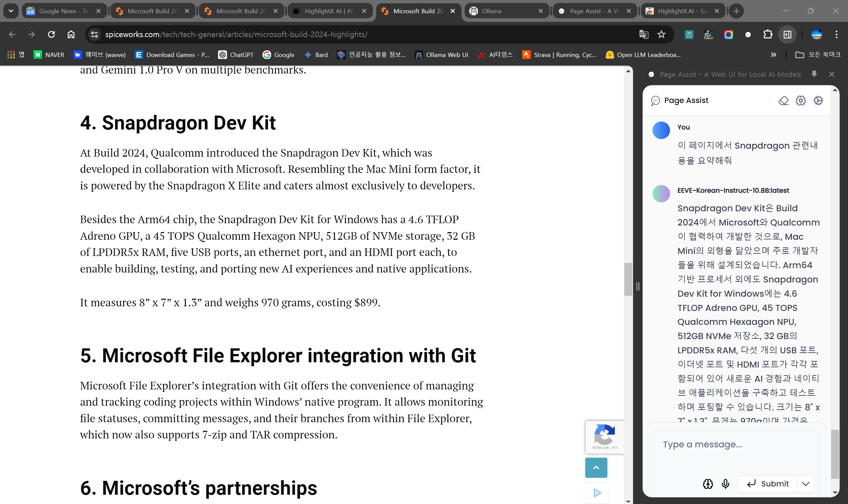Open the Extensions puzzle menu

[768, 34]
